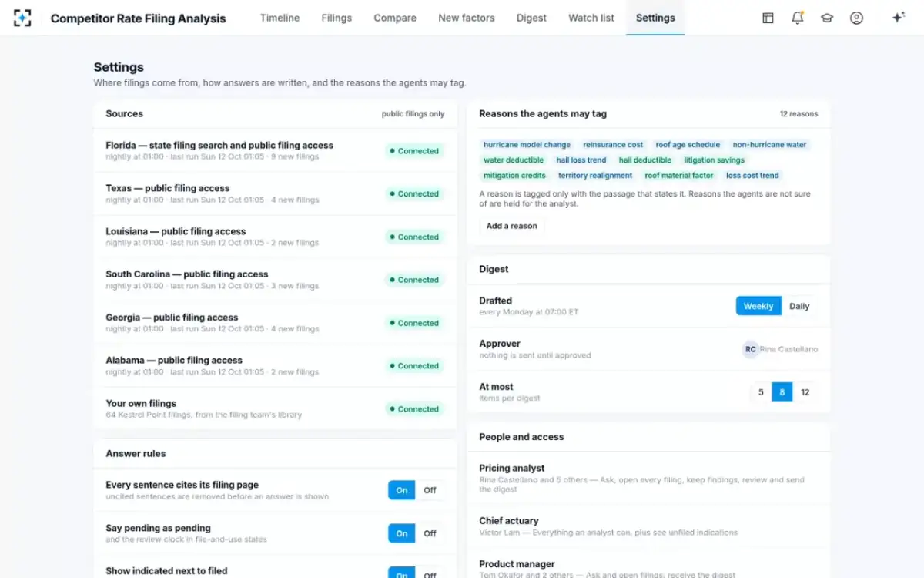Click the 'Your own filings' source title
The width and height of the screenshot is (924, 578).
tap(141, 404)
